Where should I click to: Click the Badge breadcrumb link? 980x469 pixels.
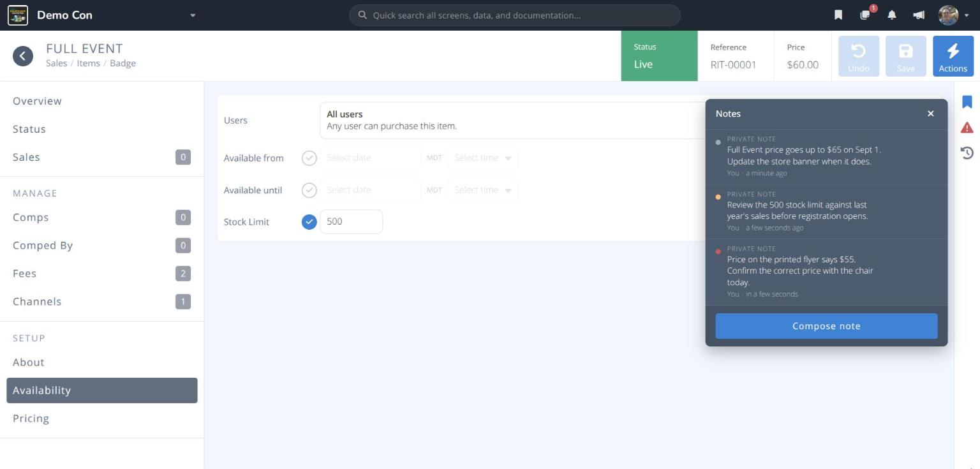(x=122, y=63)
